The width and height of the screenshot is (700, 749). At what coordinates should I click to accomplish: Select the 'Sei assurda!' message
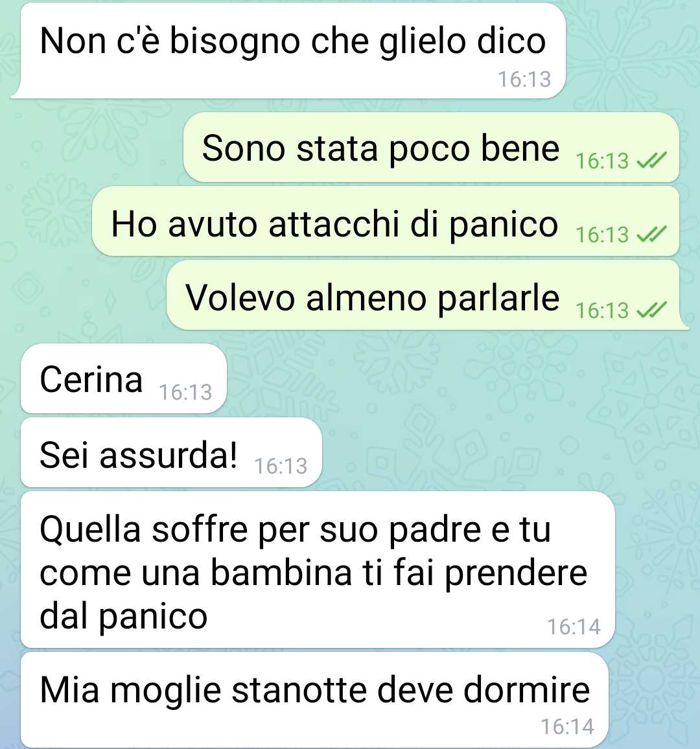click(172, 452)
